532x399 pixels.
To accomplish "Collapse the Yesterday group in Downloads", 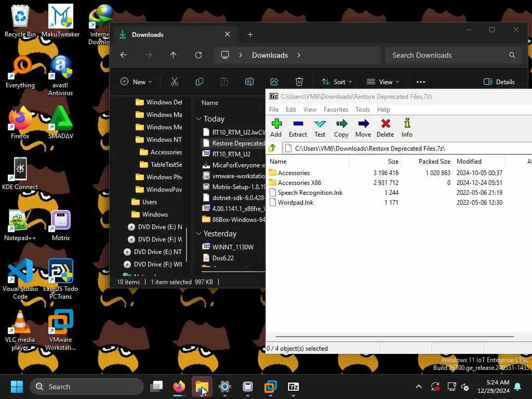I will (199, 233).
